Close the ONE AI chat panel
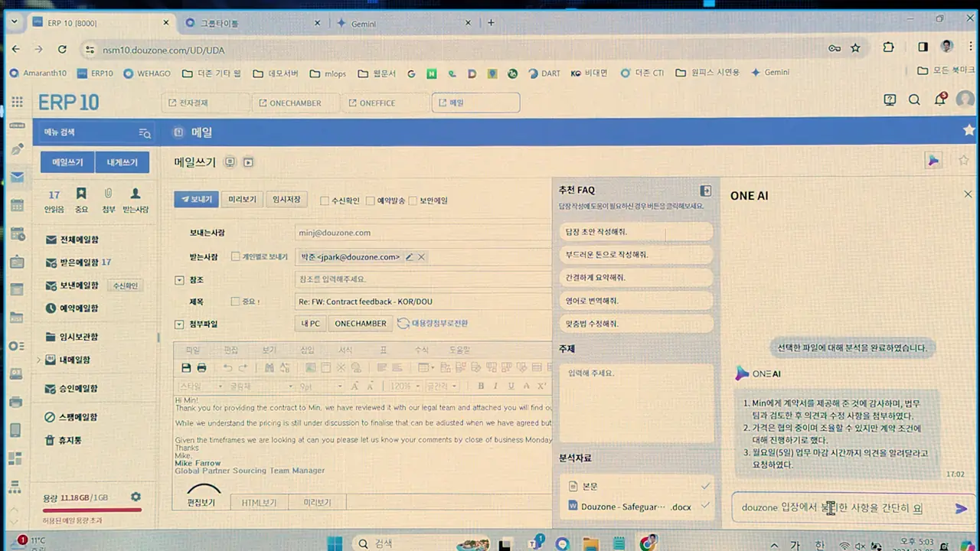 pos(968,194)
